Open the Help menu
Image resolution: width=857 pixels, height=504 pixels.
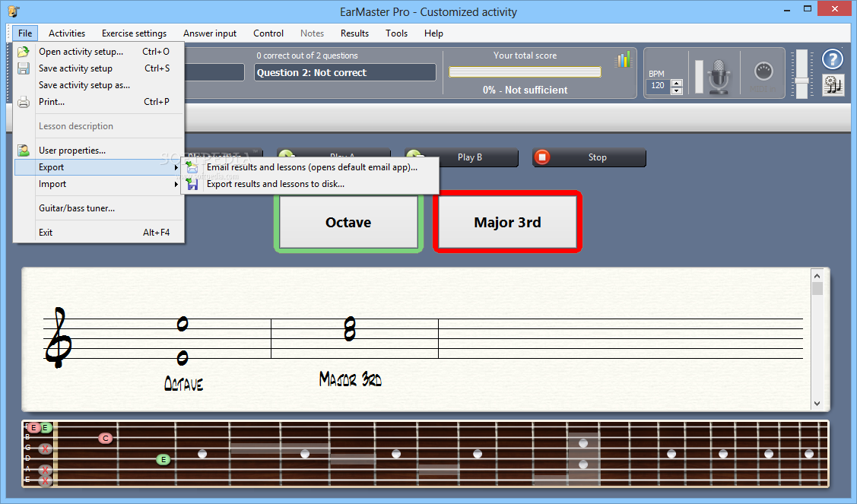click(x=433, y=33)
